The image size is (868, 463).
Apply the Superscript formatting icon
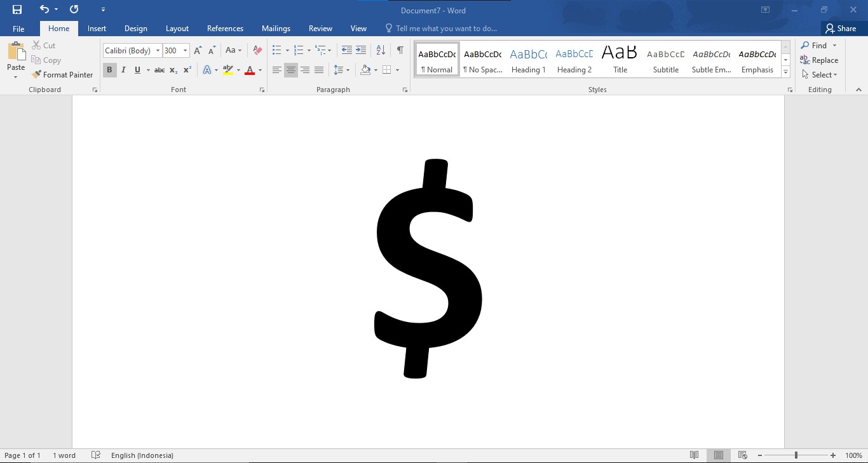[187, 70]
